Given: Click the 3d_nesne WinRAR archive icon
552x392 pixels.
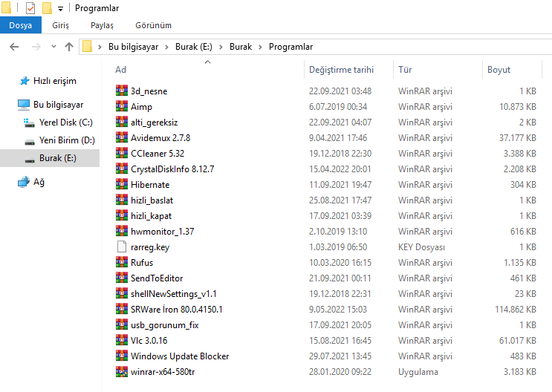Looking at the screenshot, I should point(121,91).
